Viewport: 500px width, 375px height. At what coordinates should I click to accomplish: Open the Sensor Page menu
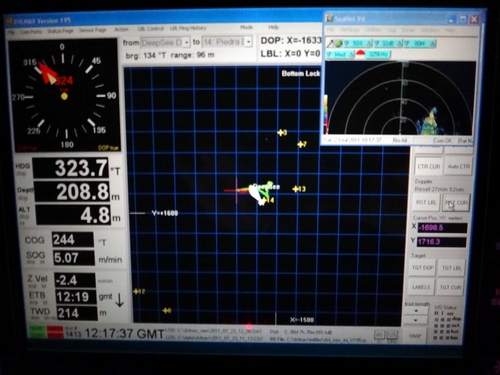pos(92,30)
